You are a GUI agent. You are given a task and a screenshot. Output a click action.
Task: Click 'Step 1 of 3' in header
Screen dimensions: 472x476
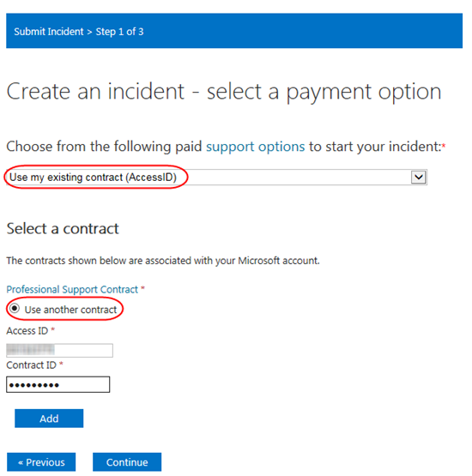click(x=119, y=32)
